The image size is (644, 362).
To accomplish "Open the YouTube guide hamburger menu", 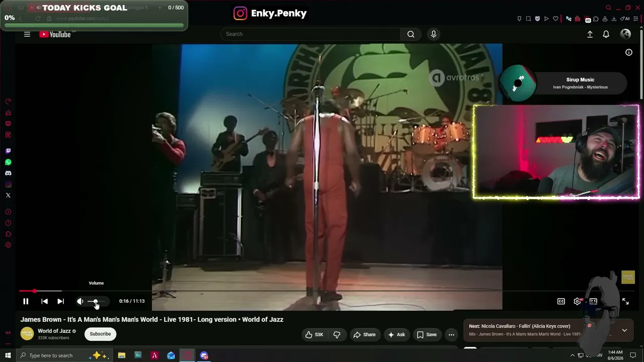I will [x=27, y=34].
